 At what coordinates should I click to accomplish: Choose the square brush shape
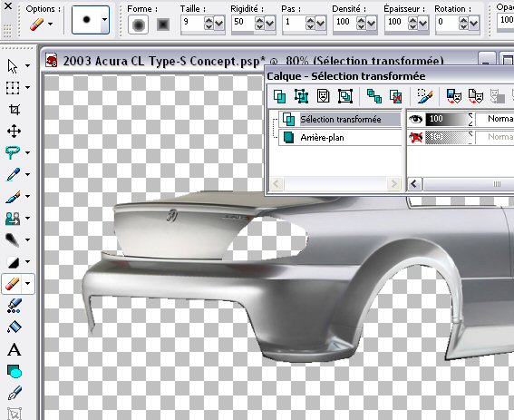click(163, 24)
